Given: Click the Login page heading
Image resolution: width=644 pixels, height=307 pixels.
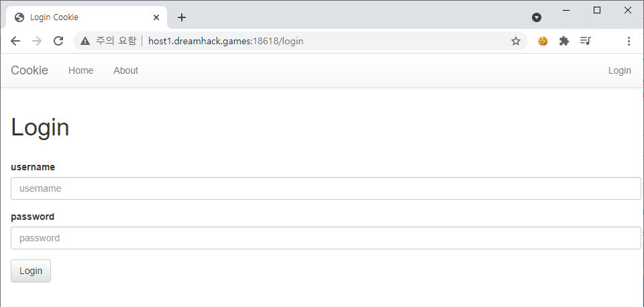Looking at the screenshot, I should point(40,127).
